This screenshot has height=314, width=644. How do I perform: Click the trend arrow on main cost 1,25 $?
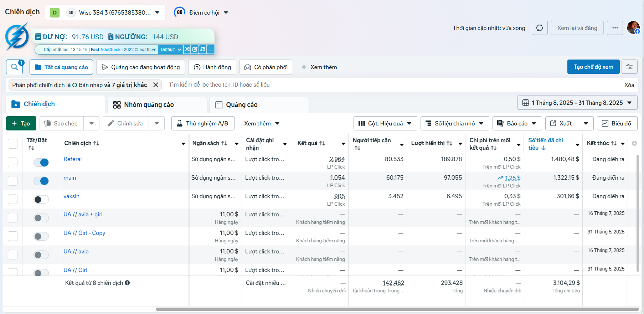500,178
